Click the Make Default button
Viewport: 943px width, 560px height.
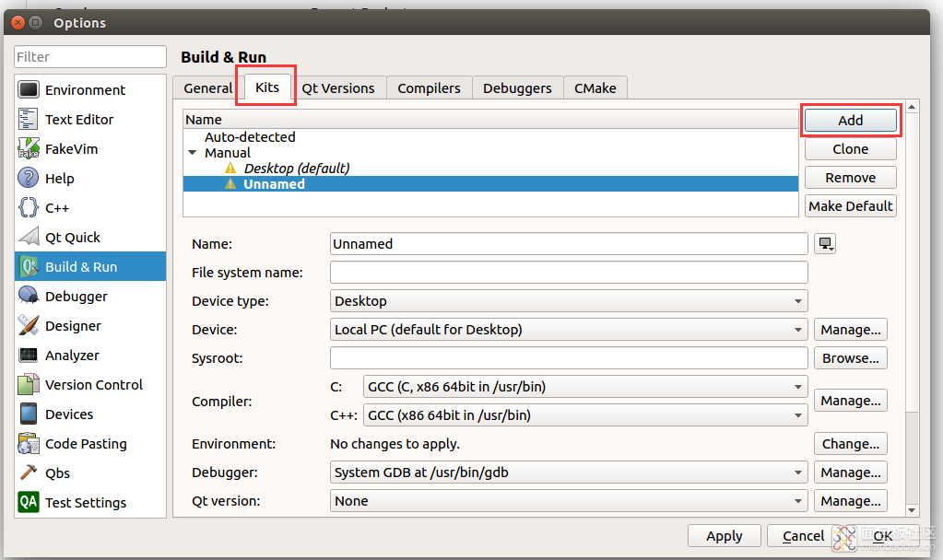point(851,206)
